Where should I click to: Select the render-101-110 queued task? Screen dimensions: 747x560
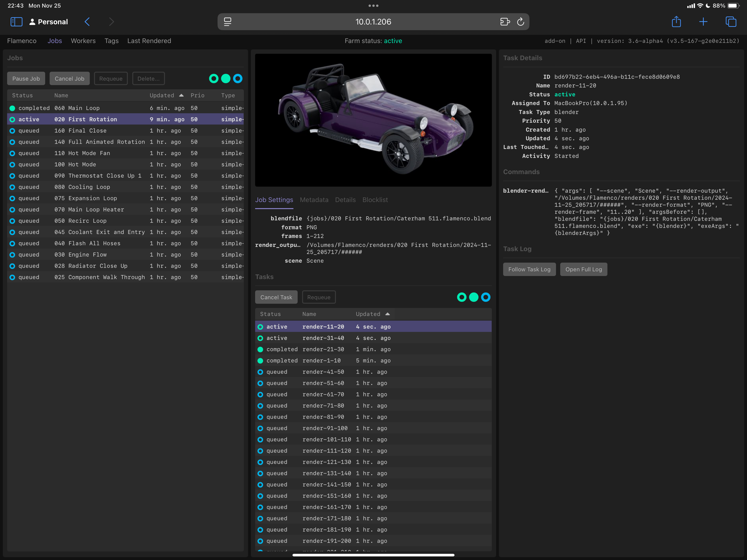coord(373,439)
